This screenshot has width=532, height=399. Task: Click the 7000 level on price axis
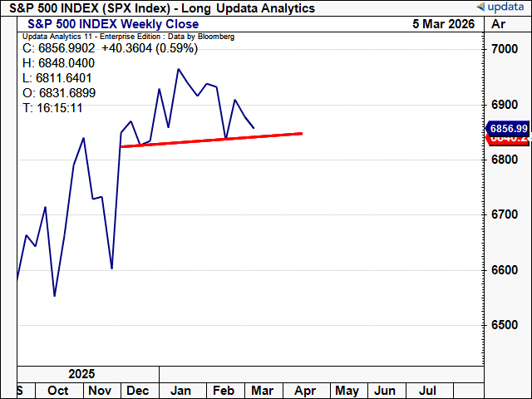(505, 50)
